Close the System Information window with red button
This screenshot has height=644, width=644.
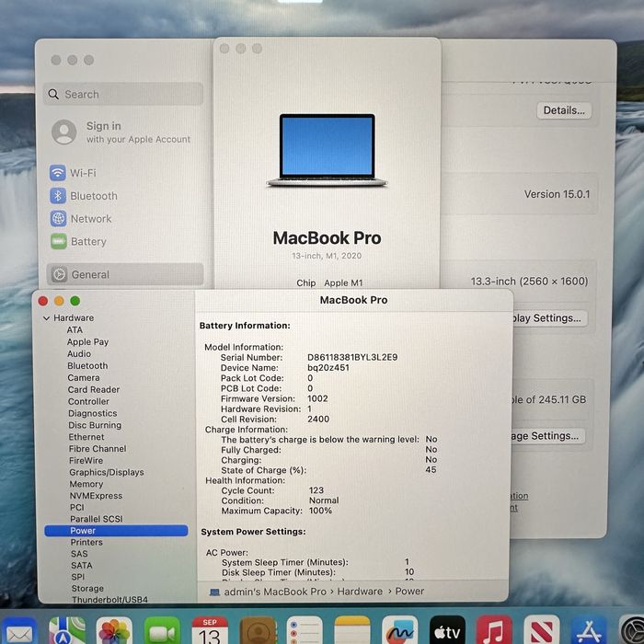pos(43,301)
